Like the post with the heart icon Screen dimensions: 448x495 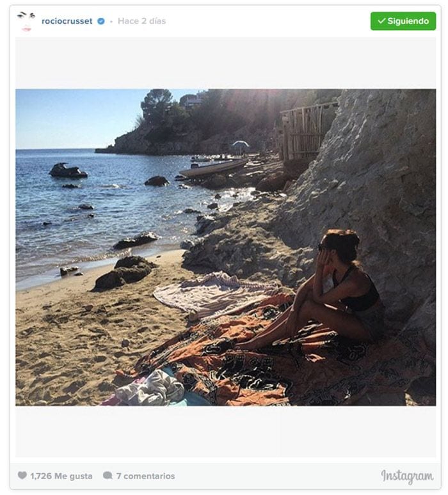(x=22, y=475)
